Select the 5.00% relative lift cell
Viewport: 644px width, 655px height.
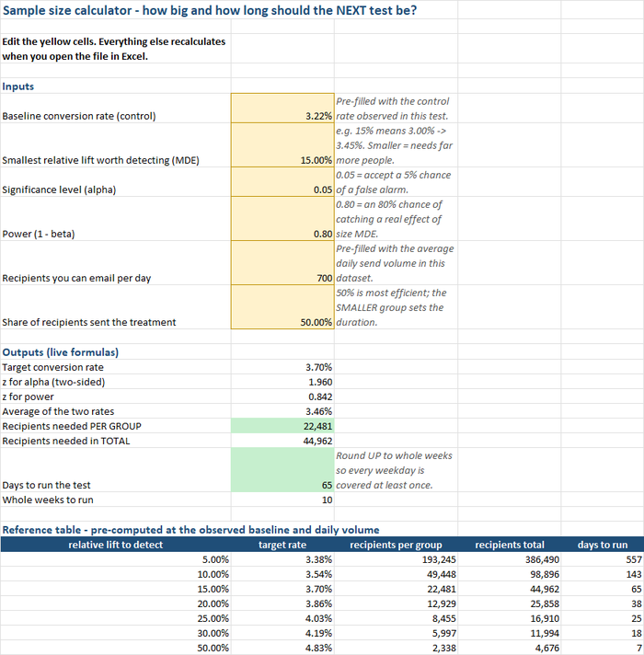click(x=116, y=559)
